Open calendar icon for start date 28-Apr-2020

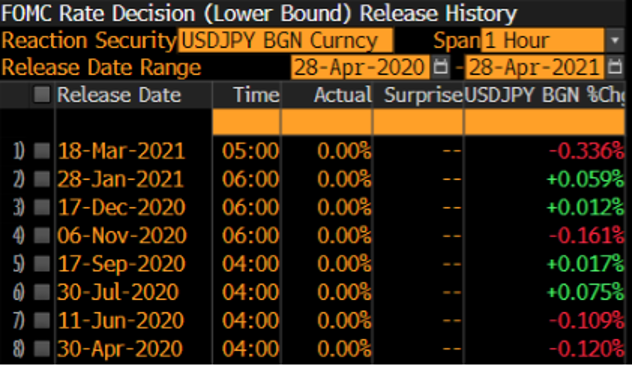pos(440,67)
